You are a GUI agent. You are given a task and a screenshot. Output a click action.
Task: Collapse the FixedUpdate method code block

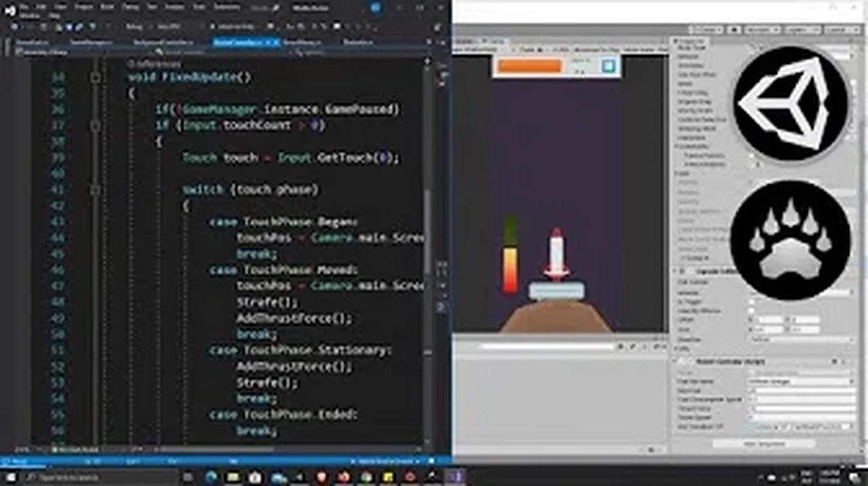[x=96, y=77]
